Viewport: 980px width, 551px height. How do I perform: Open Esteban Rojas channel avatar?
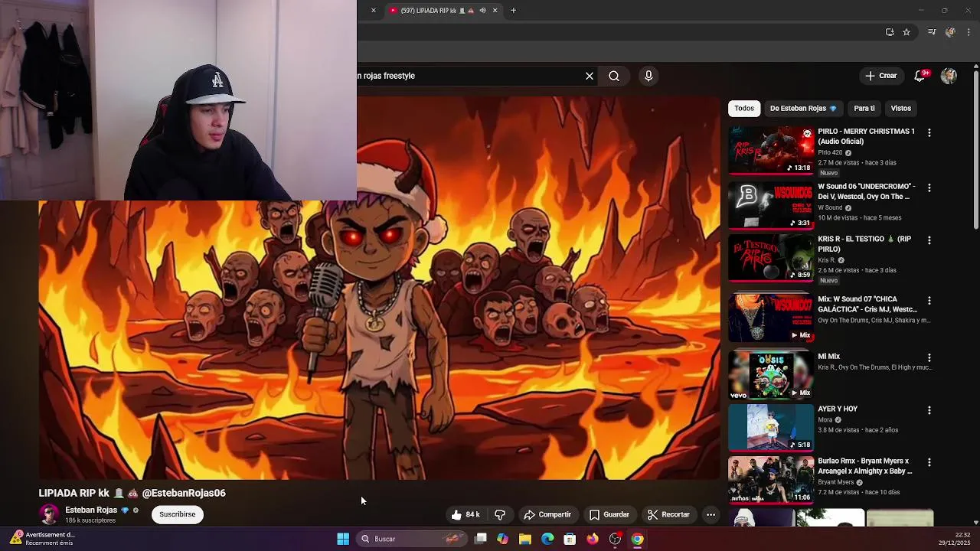tap(49, 514)
